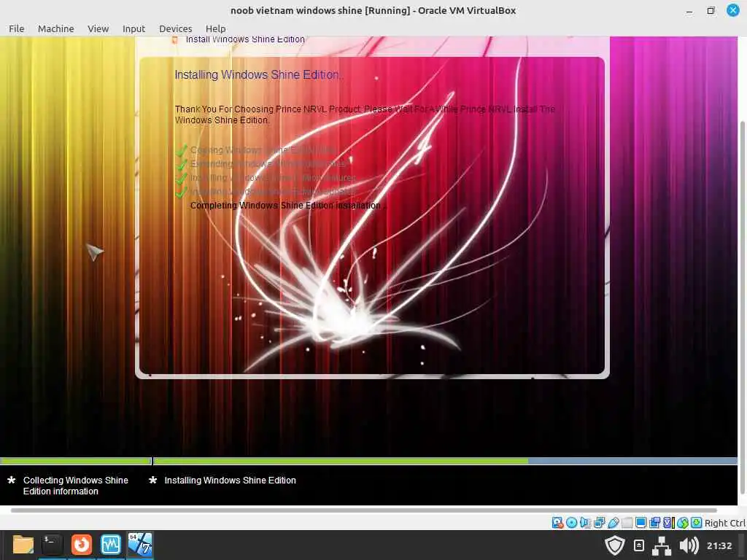747x560 pixels.
Task: Click 'Collecting Windows Shine Edition information' stage label
Action: coord(75,486)
